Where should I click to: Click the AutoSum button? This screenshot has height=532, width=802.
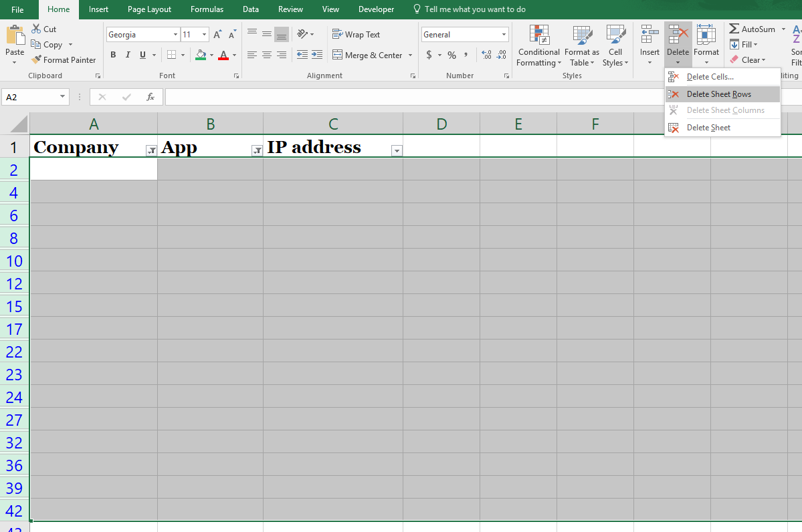752,29
